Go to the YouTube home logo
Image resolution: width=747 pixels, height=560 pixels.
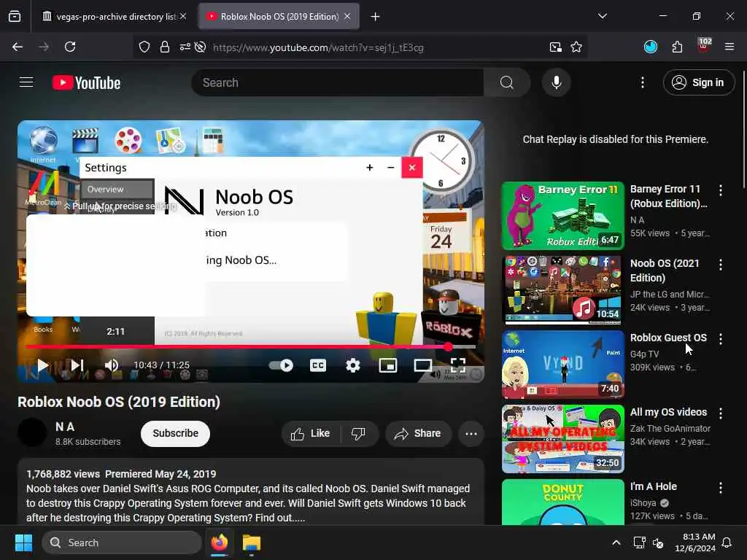(86, 82)
